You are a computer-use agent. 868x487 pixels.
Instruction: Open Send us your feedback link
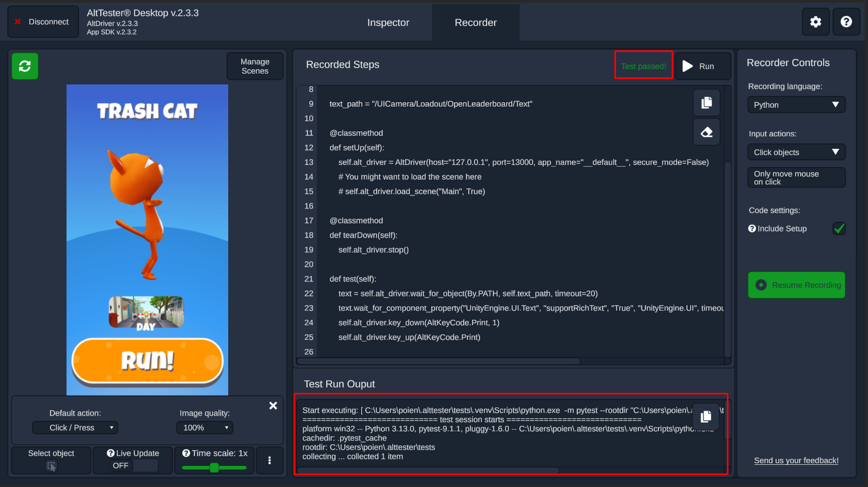click(x=796, y=460)
